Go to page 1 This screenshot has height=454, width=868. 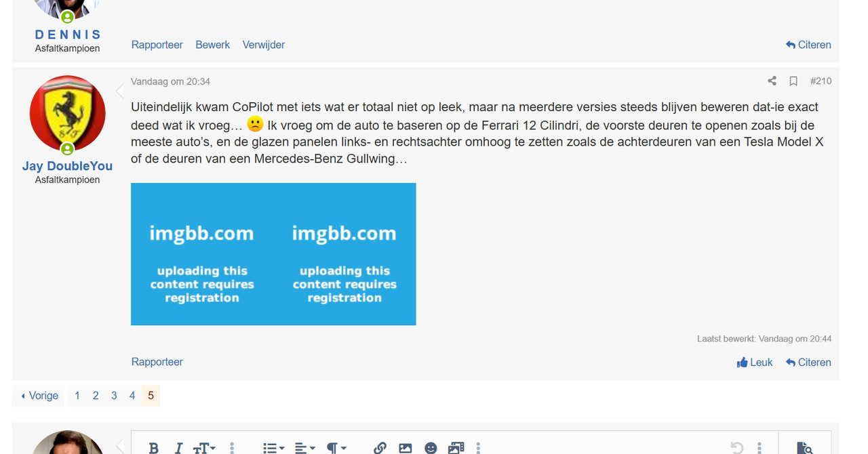tap(77, 396)
